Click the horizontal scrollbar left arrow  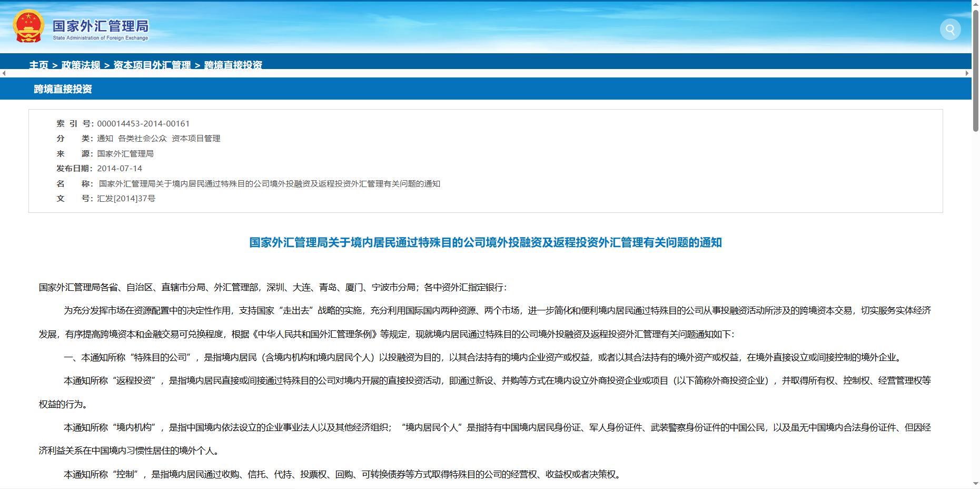(4, 73)
